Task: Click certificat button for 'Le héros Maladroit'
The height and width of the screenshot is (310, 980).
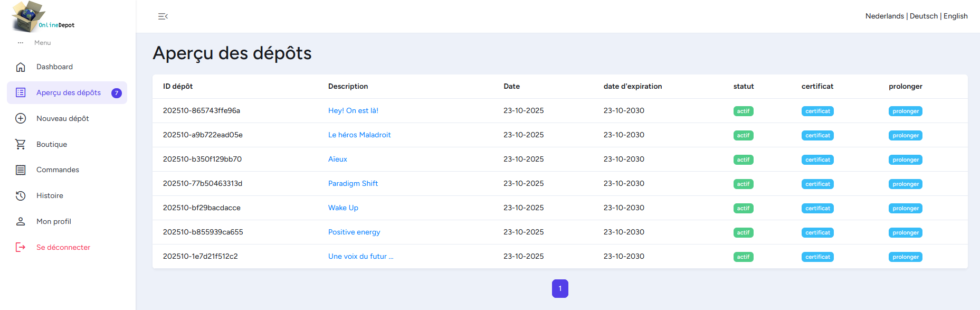Action: (817, 136)
